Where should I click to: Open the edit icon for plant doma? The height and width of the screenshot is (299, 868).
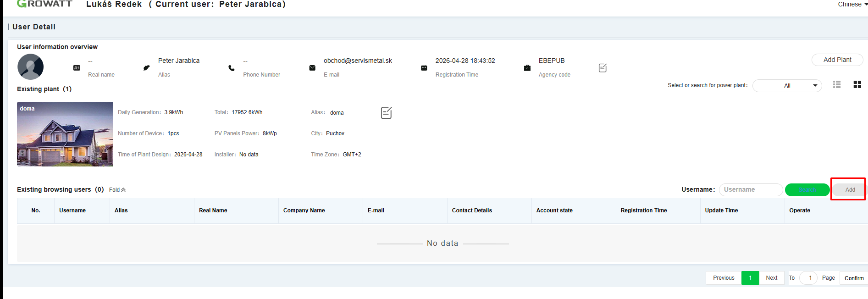pos(386,113)
